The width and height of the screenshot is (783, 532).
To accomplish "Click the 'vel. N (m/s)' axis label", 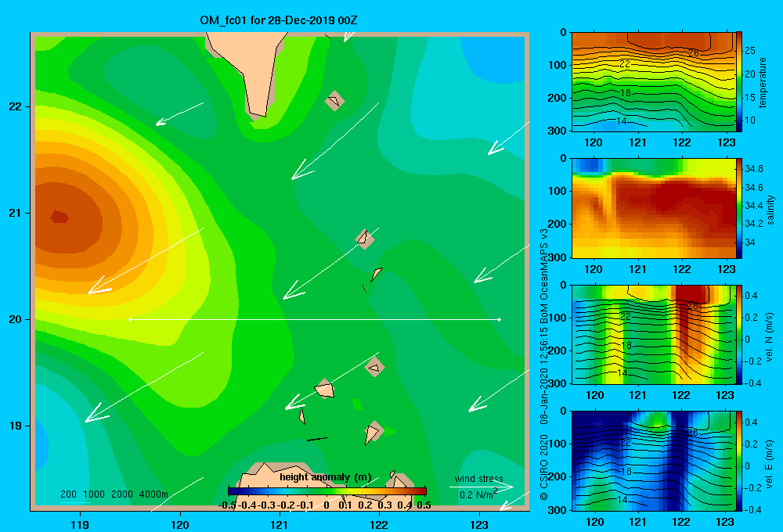I will pos(769,337).
